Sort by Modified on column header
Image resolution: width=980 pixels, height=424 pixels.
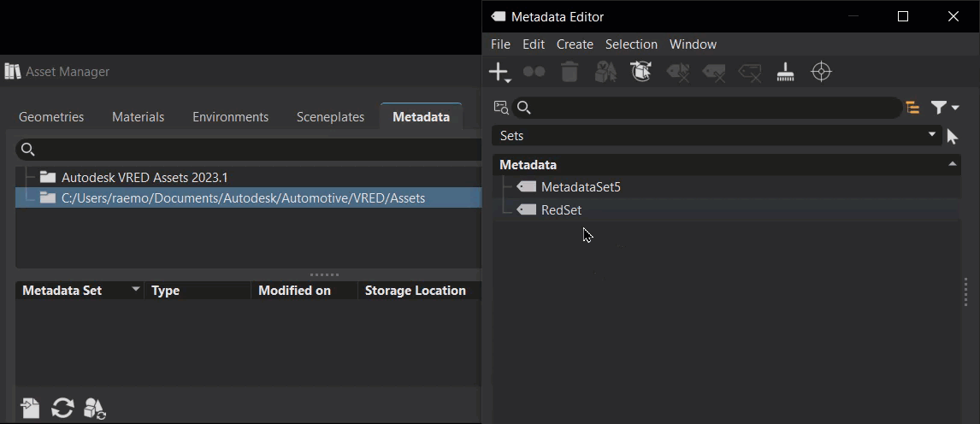tap(295, 291)
